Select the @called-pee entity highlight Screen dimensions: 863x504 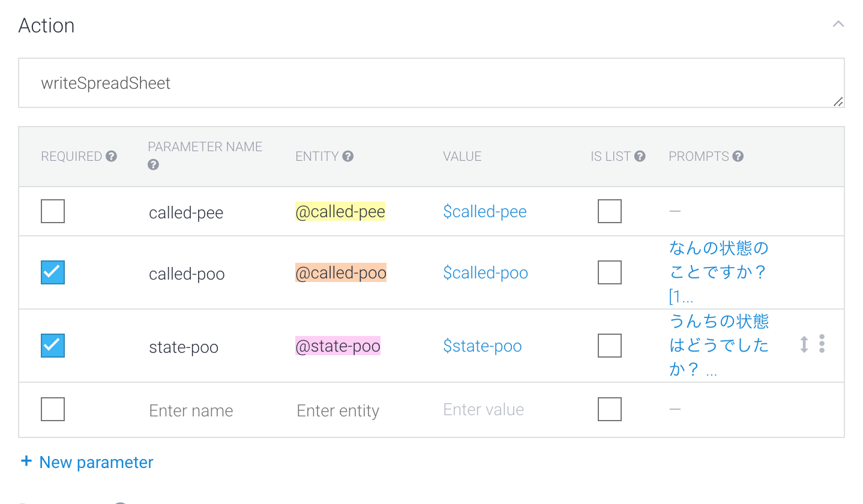pyautogui.click(x=340, y=212)
